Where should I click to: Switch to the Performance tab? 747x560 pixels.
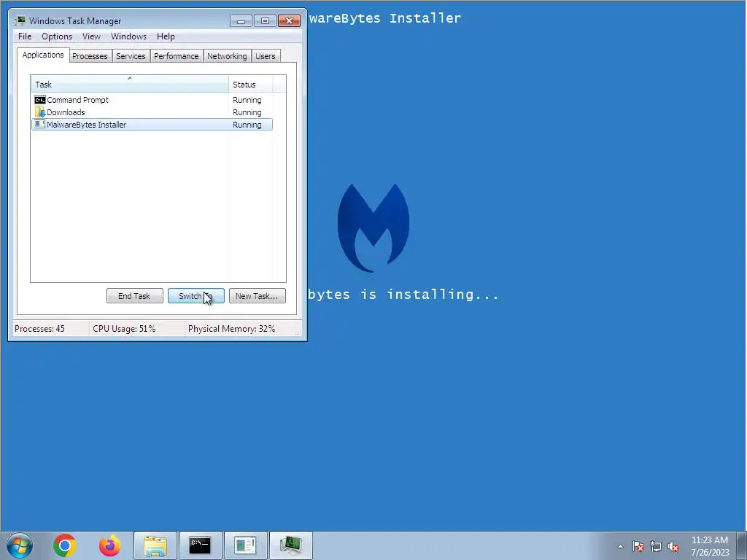[x=177, y=56]
